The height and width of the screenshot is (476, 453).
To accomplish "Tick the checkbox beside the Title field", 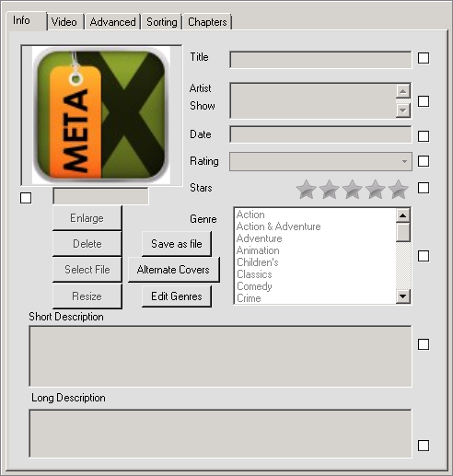I will [424, 58].
